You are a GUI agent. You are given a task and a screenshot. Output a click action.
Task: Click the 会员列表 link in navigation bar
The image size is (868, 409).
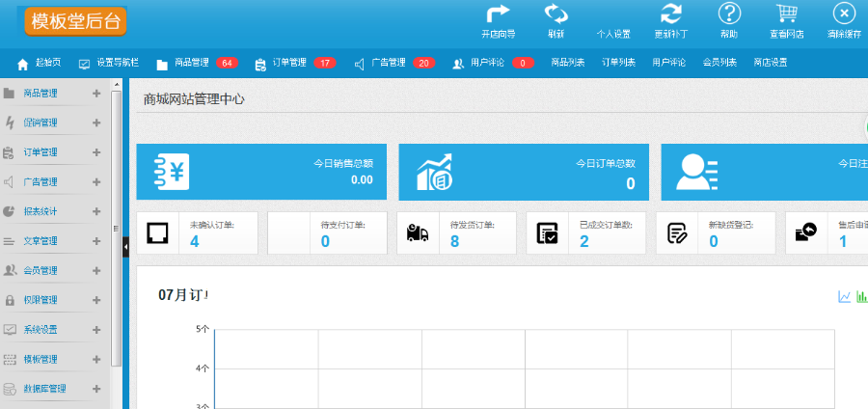pos(719,63)
